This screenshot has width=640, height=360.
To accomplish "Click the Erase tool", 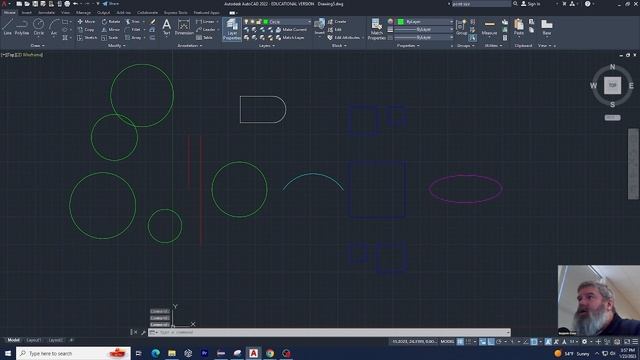I will [x=152, y=22].
